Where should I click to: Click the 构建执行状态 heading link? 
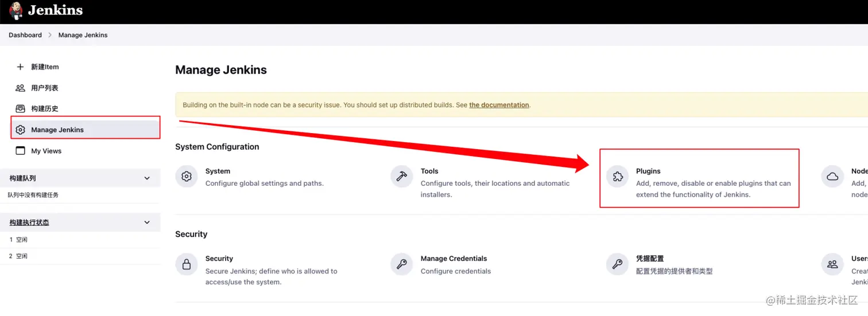pyautogui.click(x=29, y=223)
